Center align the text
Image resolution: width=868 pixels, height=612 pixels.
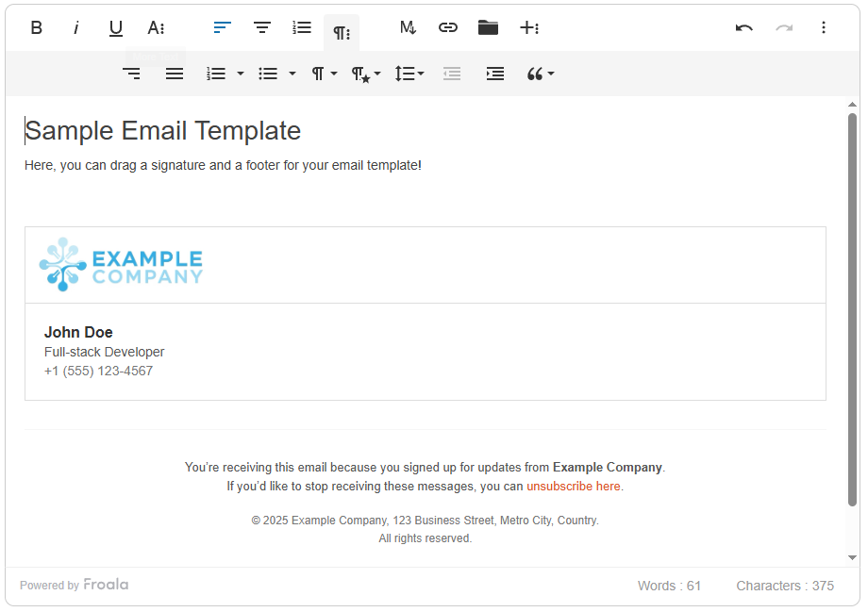[x=262, y=28]
